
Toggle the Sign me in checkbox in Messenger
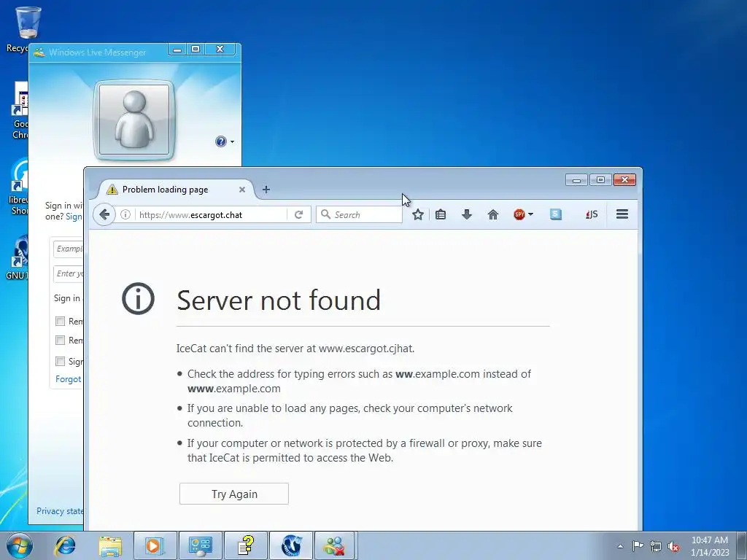(x=60, y=362)
